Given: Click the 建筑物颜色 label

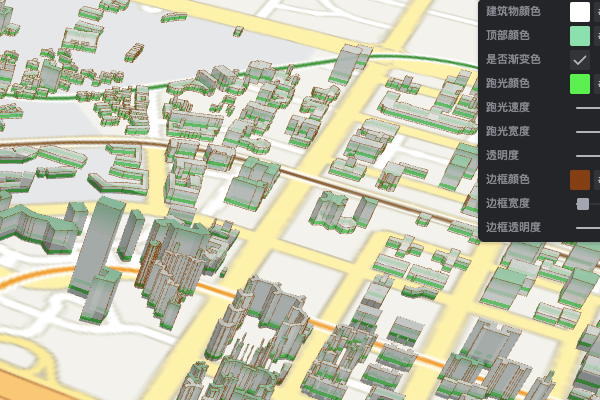Looking at the screenshot, I should tap(513, 12).
